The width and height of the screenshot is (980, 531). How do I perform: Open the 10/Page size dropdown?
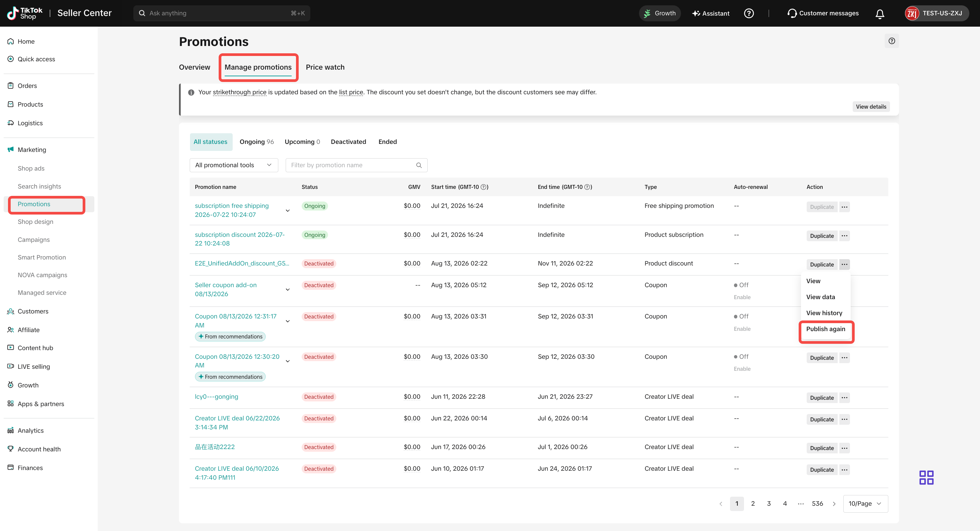tap(865, 504)
